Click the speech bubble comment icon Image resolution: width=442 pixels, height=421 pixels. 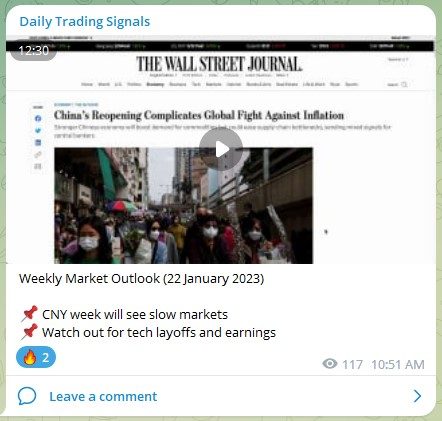coord(27,396)
